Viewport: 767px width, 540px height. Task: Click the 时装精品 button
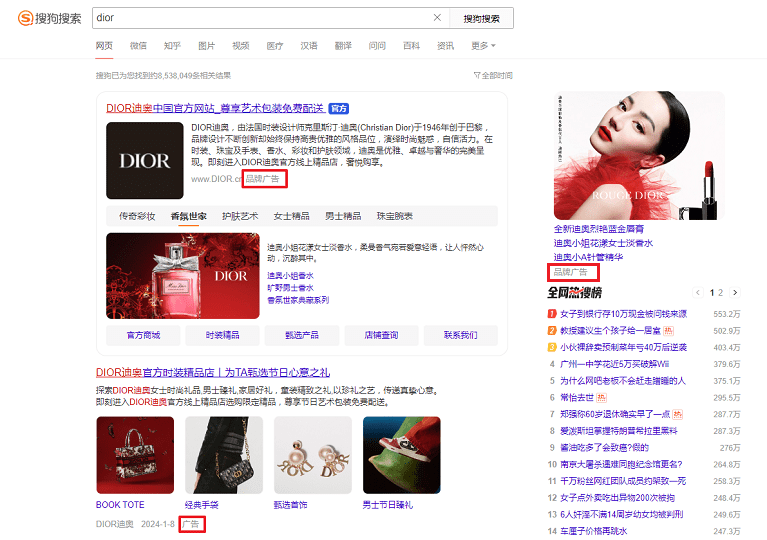[223, 335]
